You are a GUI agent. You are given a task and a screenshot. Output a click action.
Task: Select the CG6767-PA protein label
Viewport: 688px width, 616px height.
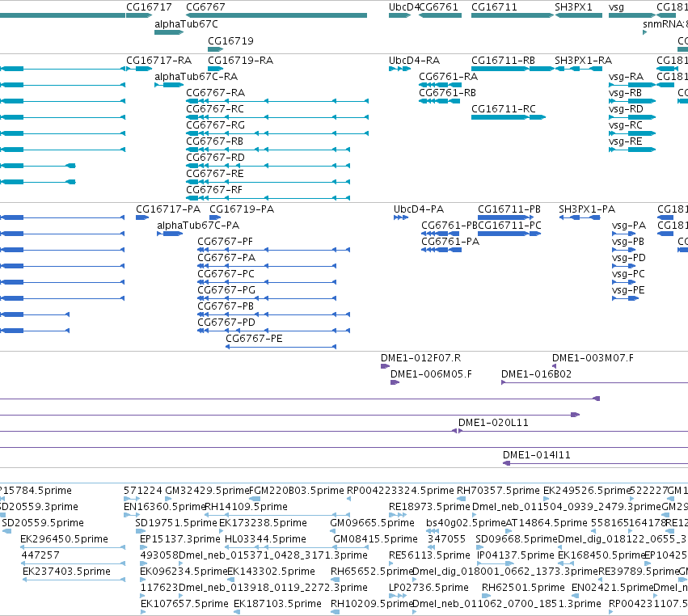[226, 258]
